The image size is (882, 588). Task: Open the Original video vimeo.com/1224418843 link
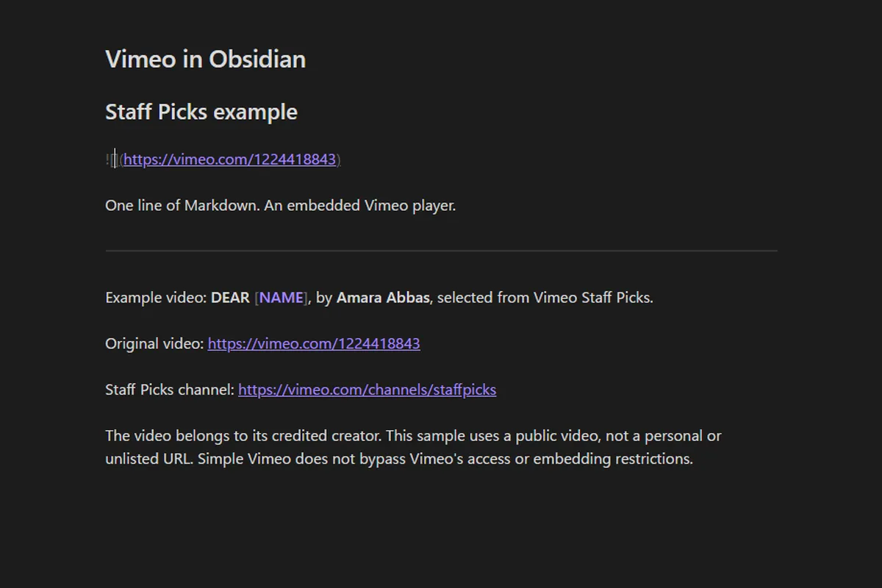coord(314,343)
